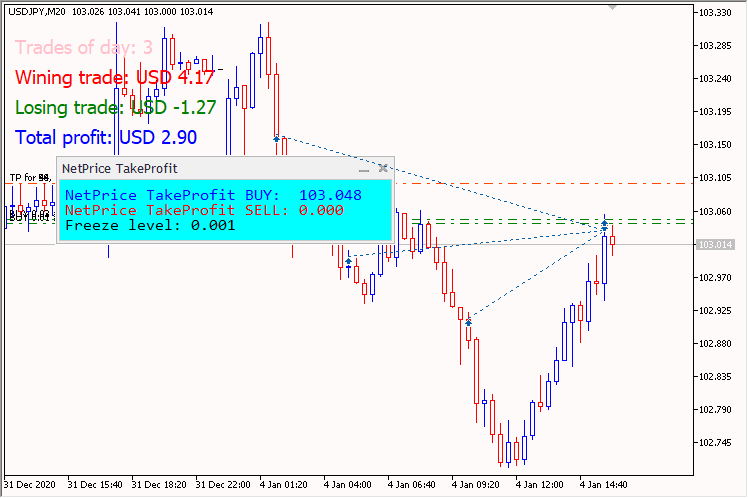This screenshot has height=498, width=748.
Task: Click the '31 Dec 22:00' time label
Action: (223, 485)
